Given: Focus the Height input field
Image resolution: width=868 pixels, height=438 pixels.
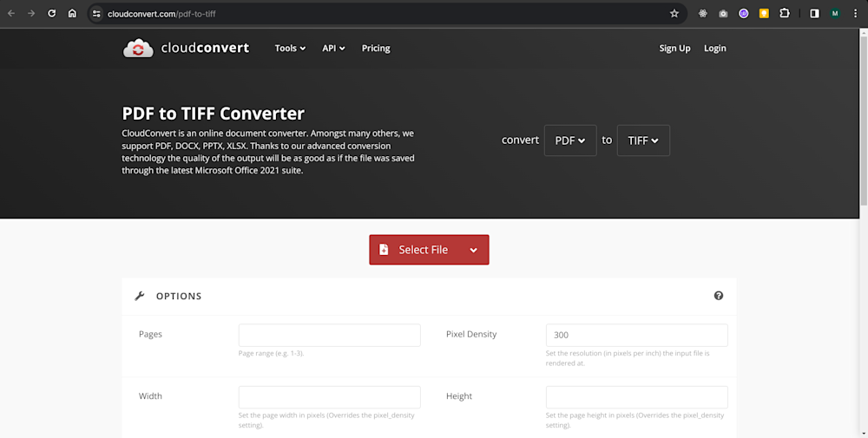Looking at the screenshot, I should 636,397.
